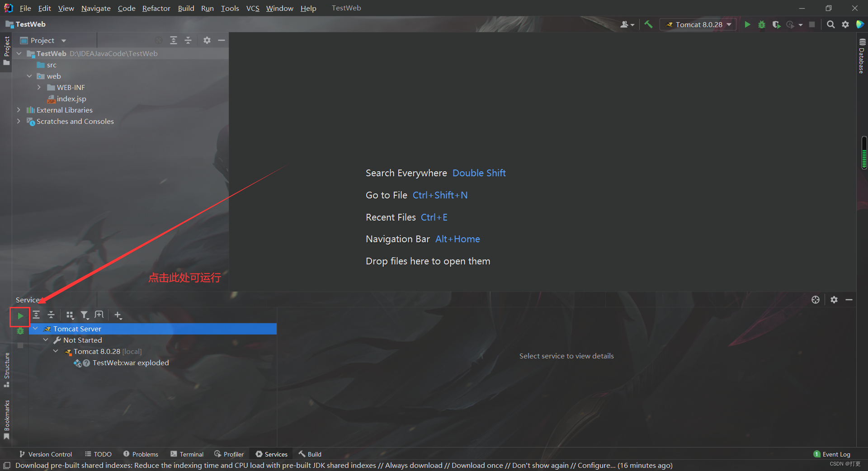This screenshot has width=868, height=471.
Task: Click the tool windows quick access icon in status bar
Action: pos(7,465)
